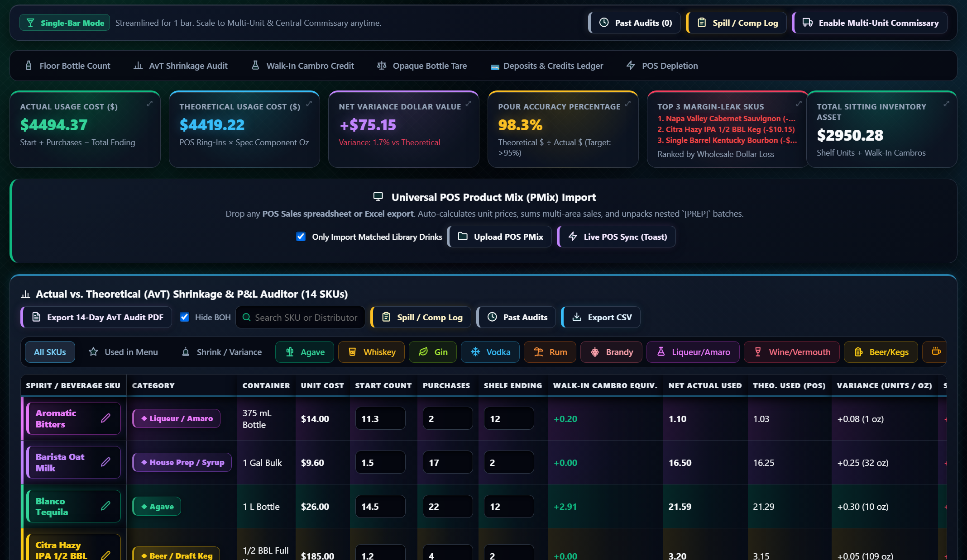Open Spill / Comp Log in top header
Viewport: 967px width, 560px height.
click(x=737, y=23)
